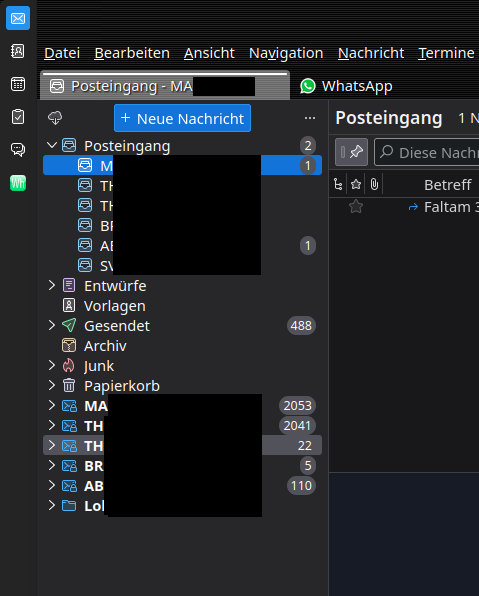Image resolution: width=479 pixels, height=596 pixels.
Task: Open the Tasks sidebar icon
Action: [x=18, y=117]
